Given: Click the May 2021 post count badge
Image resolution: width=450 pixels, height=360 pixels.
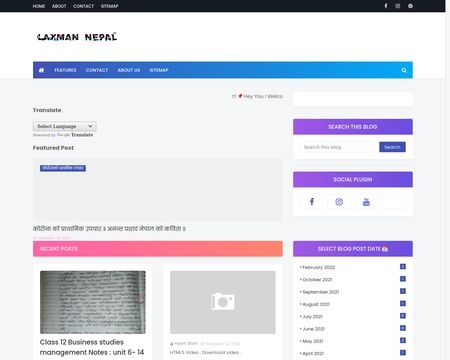Looking at the screenshot, I should pos(403,340).
